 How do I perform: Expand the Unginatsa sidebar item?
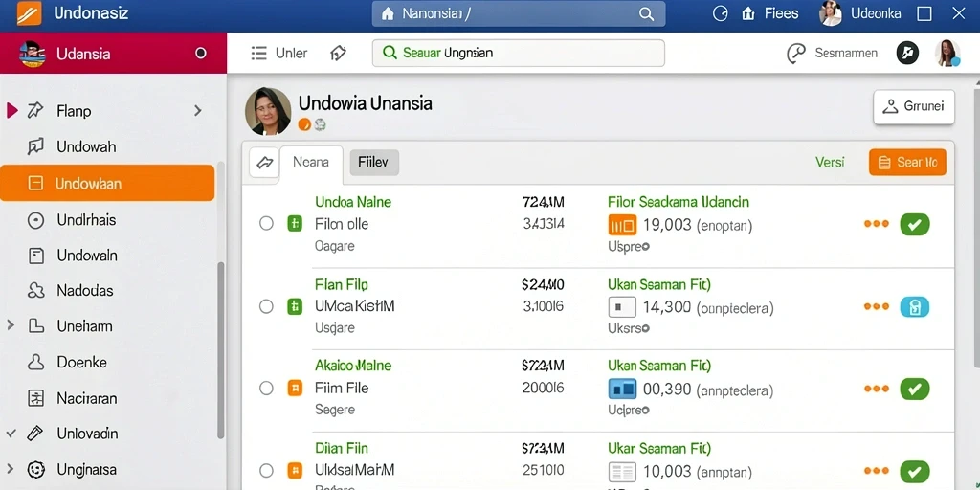coord(10,469)
